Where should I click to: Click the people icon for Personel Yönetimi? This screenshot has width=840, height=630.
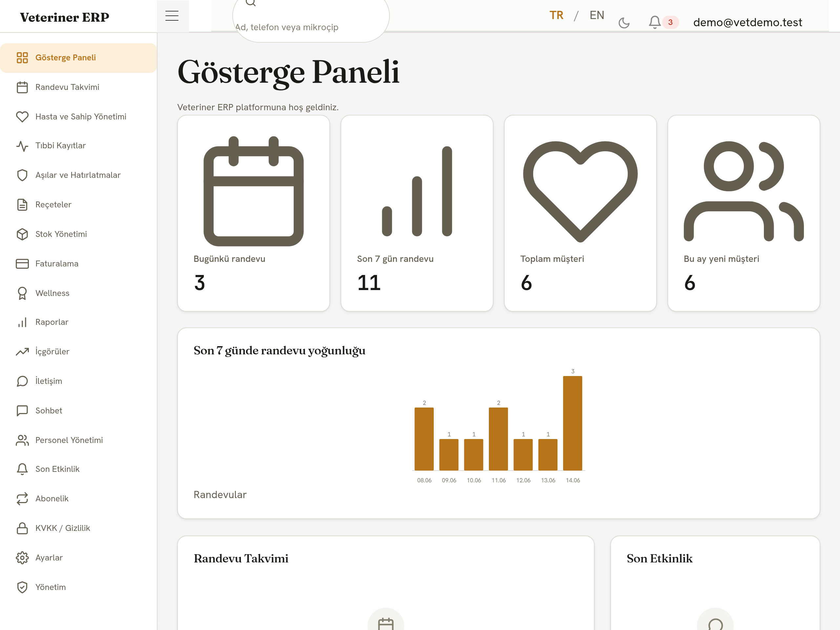click(x=22, y=440)
